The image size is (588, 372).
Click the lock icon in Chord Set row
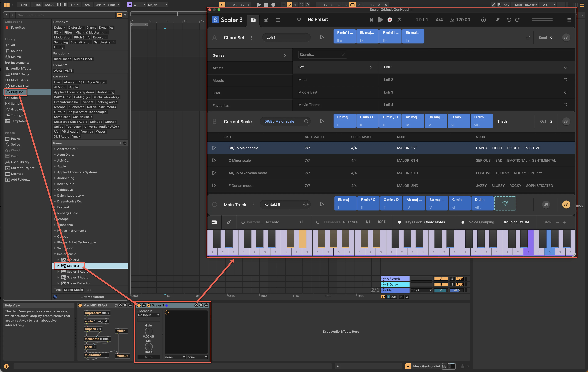pos(528,37)
